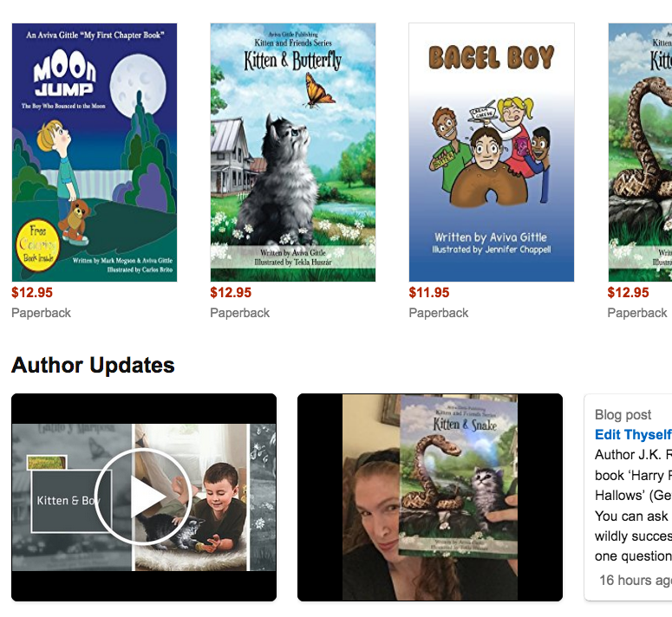Select Paperback under Kitten & Butterfly
This screenshot has width=672, height=617.
coord(239,313)
